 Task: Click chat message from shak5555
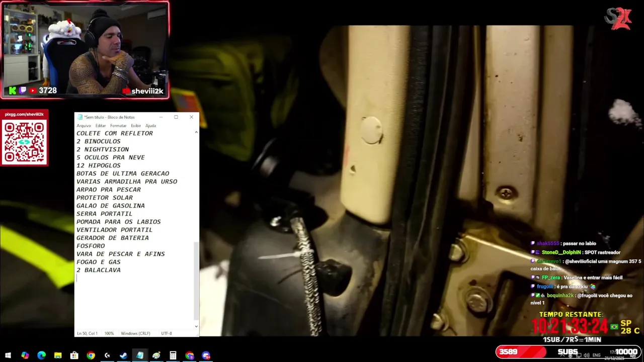(x=564, y=243)
